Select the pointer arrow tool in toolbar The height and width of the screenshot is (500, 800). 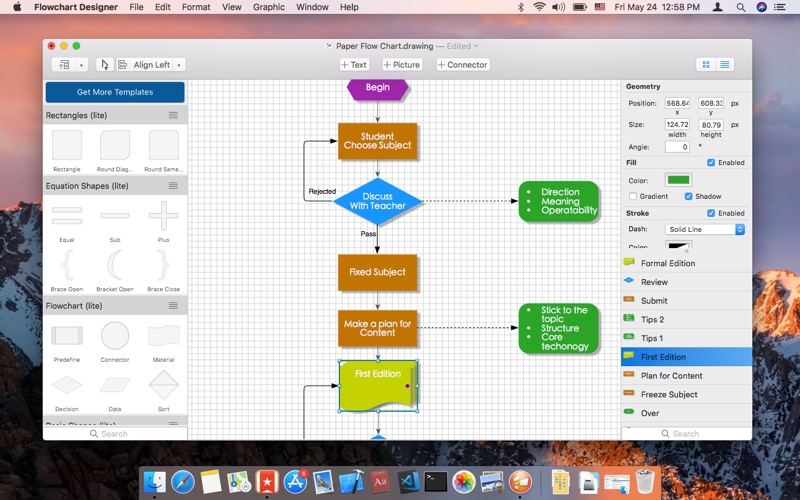(105, 65)
